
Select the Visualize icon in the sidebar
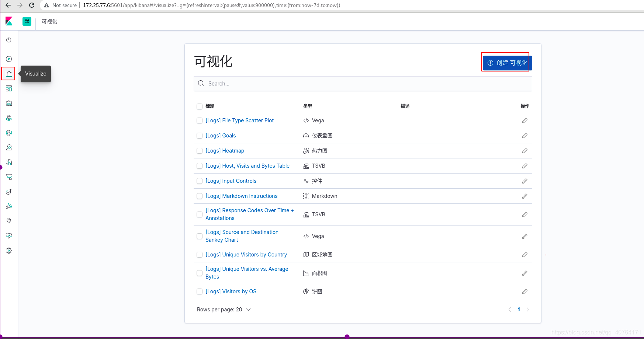pyautogui.click(x=9, y=74)
